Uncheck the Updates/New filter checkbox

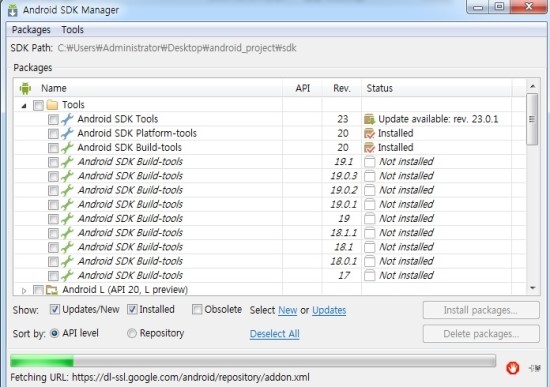[x=54, y=309]
